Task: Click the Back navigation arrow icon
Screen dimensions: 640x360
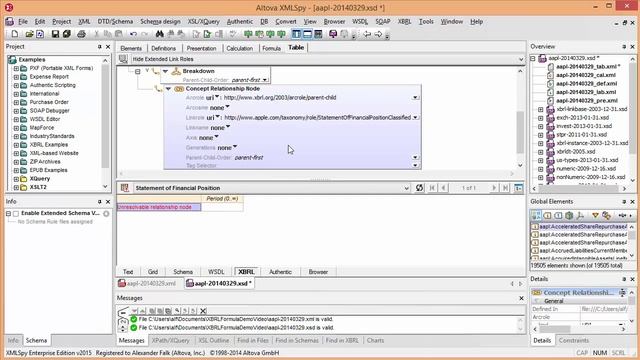Action: pyautogui.click(x=367, y=34)
